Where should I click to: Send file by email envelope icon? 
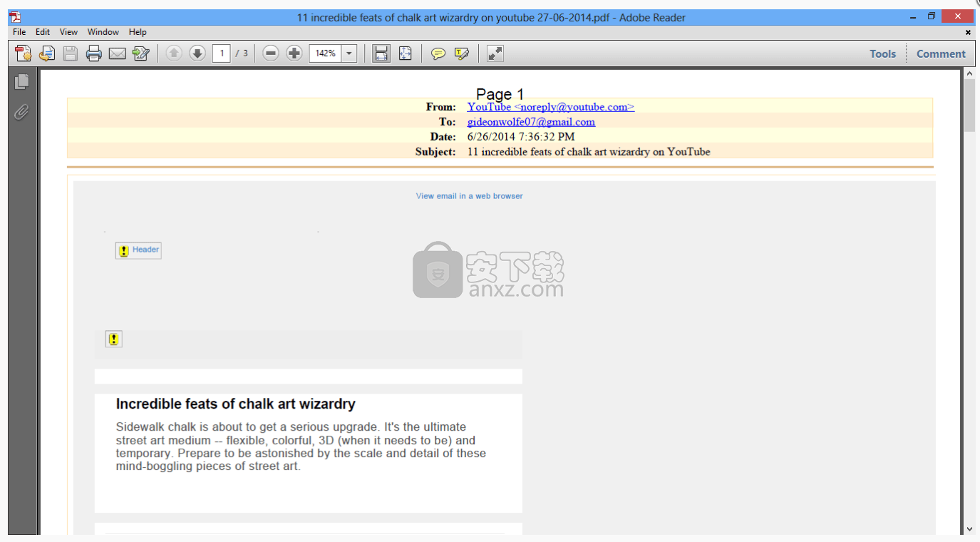tap(118, 53)
